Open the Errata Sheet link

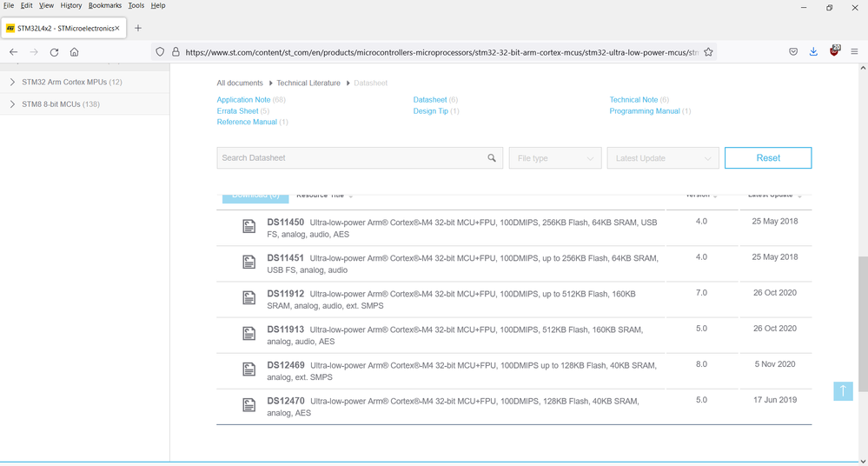coord(237,110)
